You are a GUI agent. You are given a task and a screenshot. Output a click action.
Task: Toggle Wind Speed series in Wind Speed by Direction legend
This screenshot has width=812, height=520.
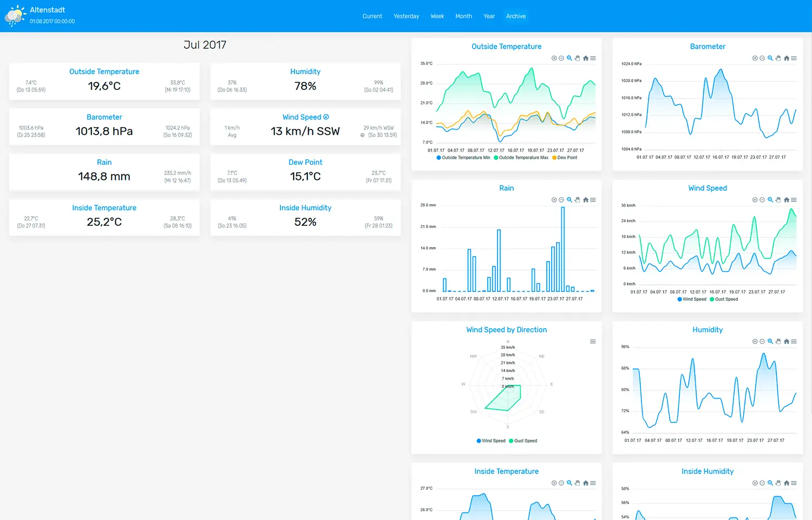click(491, 441)
